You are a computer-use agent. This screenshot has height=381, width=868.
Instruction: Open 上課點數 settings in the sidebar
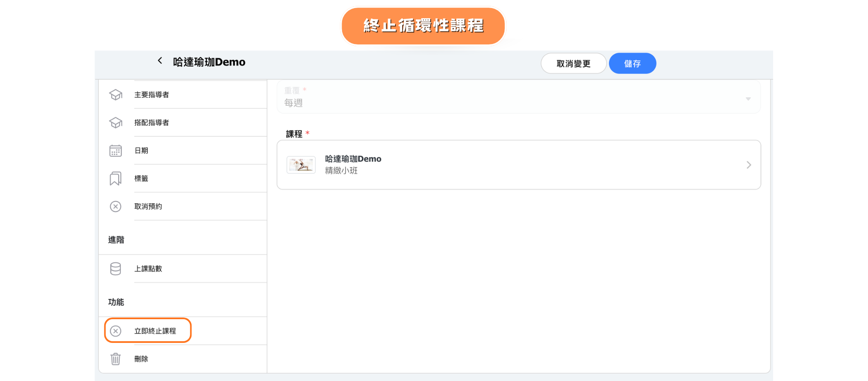[x=148, y=269]
